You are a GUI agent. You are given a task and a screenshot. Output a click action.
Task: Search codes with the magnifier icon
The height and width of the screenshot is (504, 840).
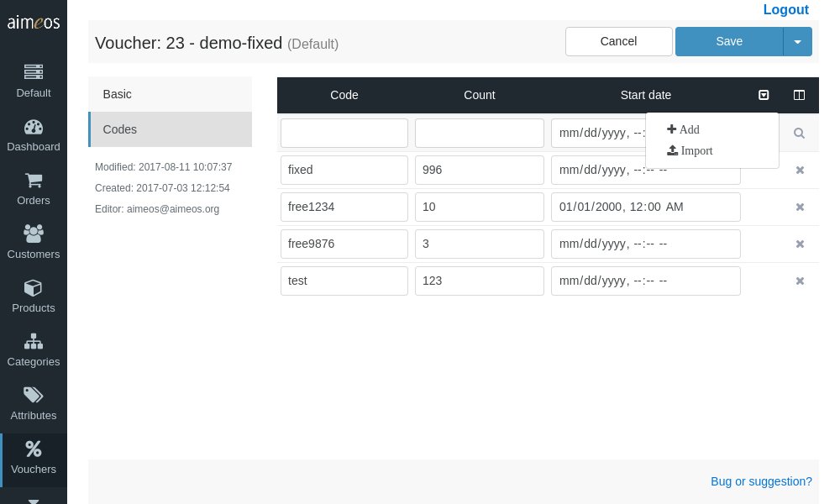[x=799, y=133]
